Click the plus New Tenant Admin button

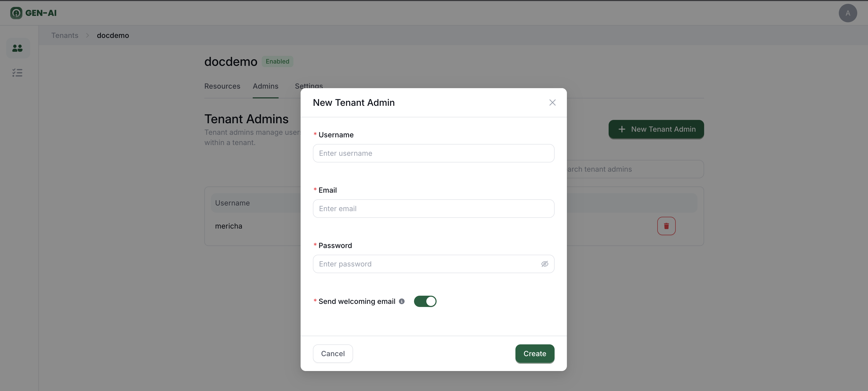(x=656, y=129)
